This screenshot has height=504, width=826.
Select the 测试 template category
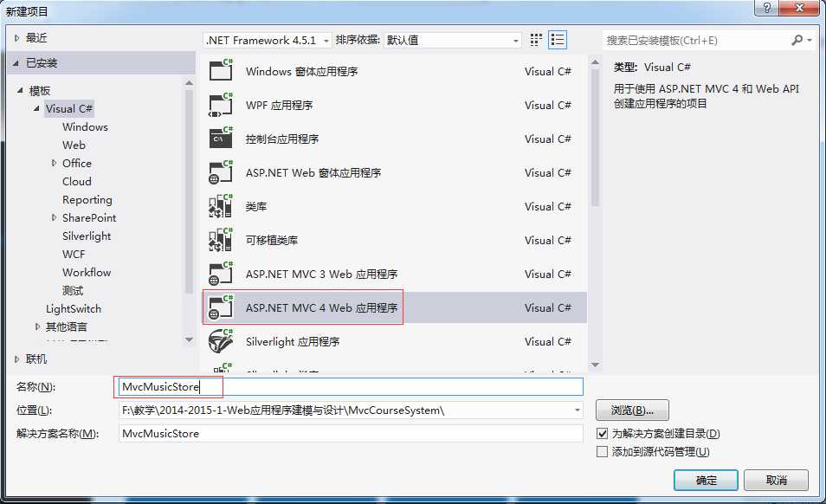tap(73, 291)
